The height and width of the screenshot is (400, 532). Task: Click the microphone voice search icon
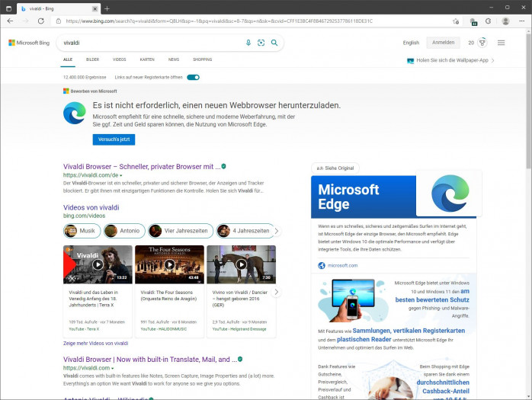click(248, 43)
